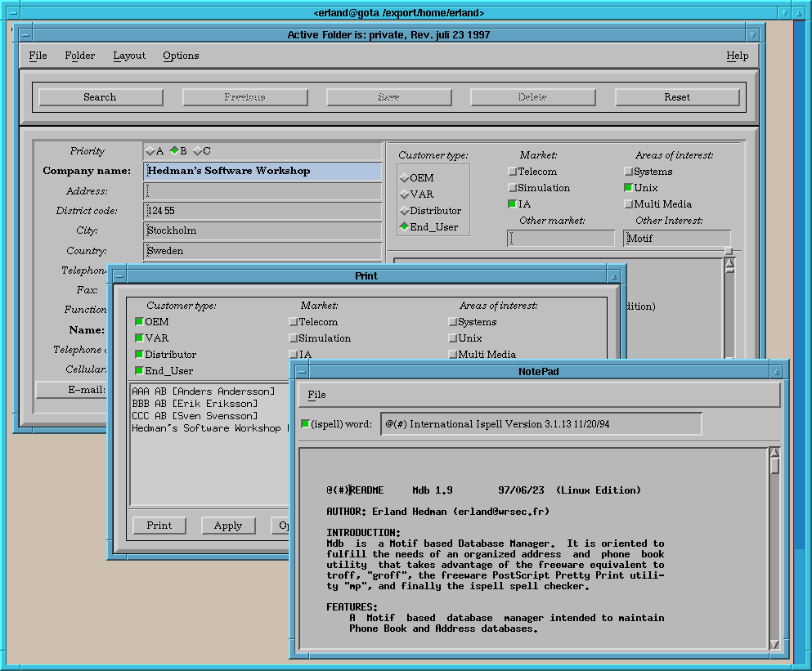
Task: Click the Active Folder window's menu button
Action: (25, 35)
